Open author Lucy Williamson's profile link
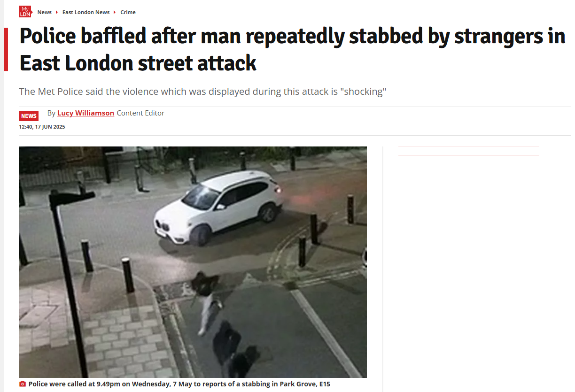The width and height of the screenshot is (575, 392). (85, 113)
